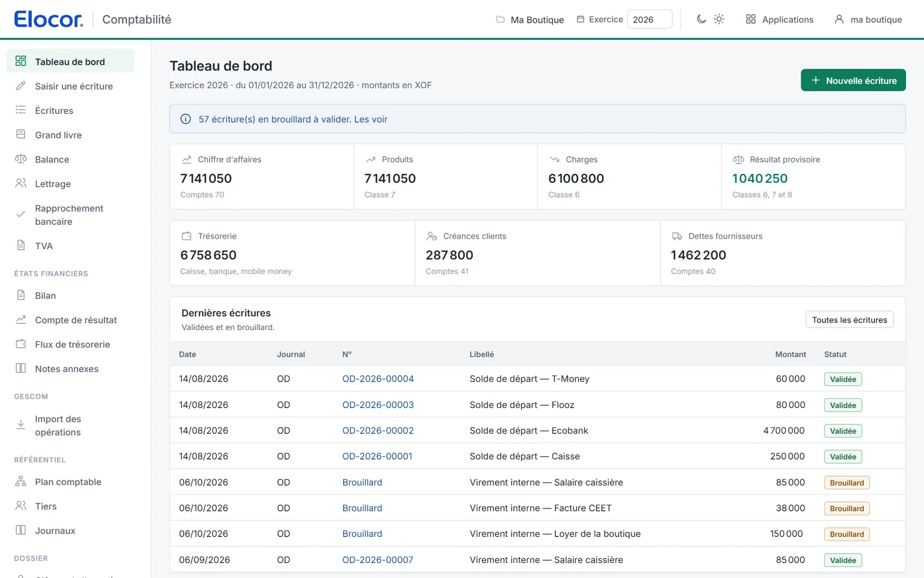Open Plan comptable hierarchy icon
This screenshot has height=578, width=924.
pos(21,481)
